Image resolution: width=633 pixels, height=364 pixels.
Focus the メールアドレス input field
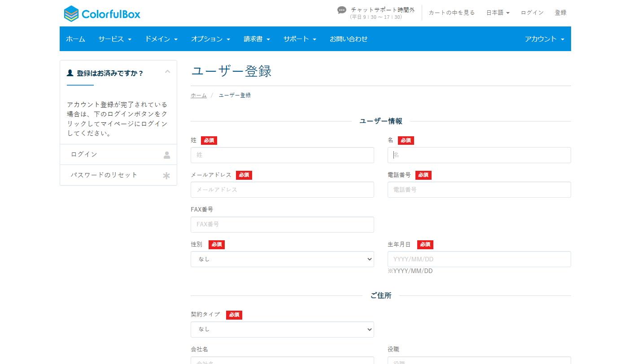282,190
